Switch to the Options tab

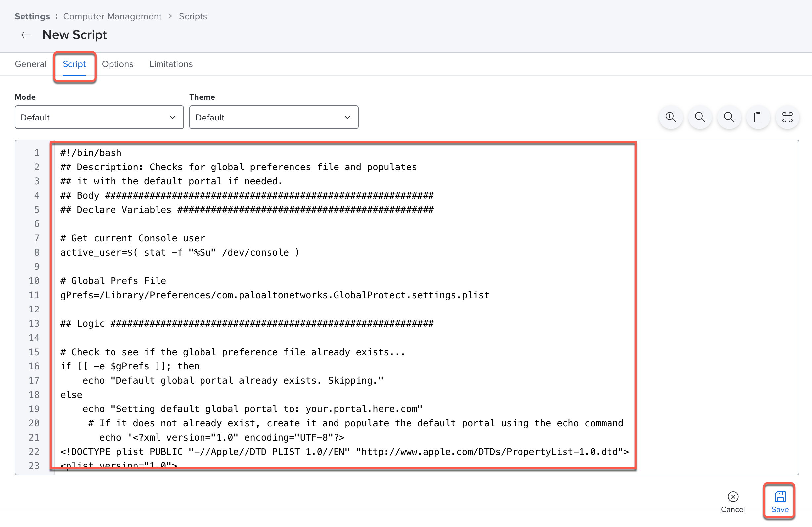click(x=117, y=64)
